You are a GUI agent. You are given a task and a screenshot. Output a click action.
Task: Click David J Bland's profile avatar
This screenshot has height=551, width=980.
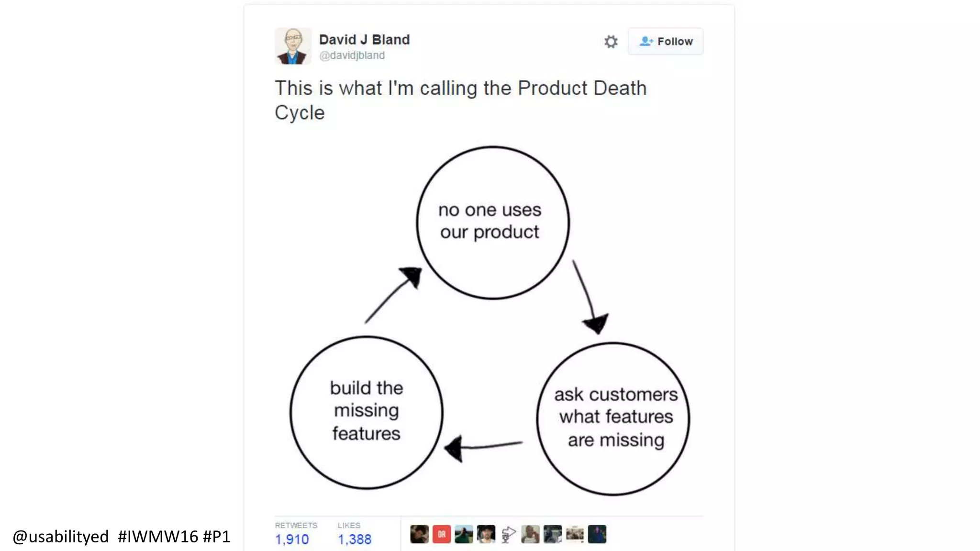pyautogui.click(x=293, y=46)
